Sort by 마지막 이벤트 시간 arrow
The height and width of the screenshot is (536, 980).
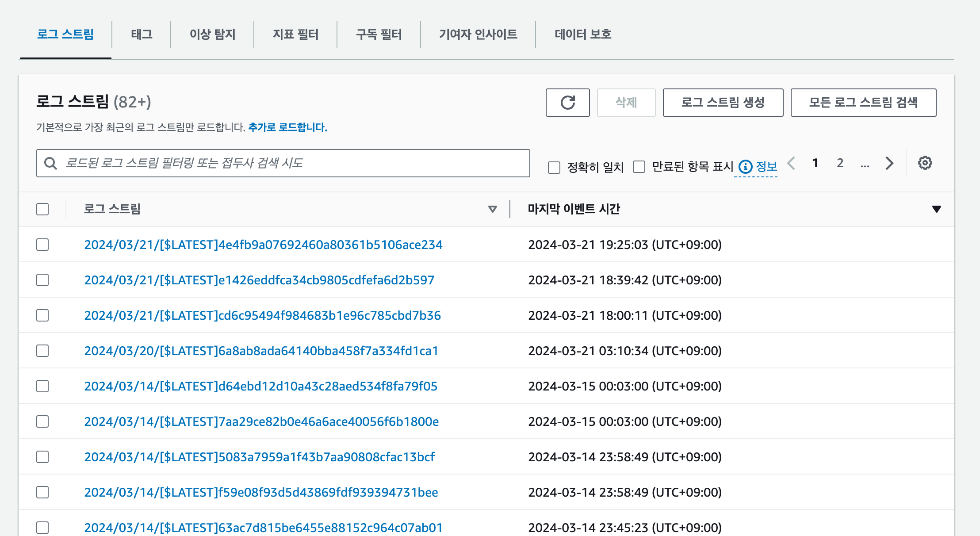pyautogui.click(x=936, y=209)
